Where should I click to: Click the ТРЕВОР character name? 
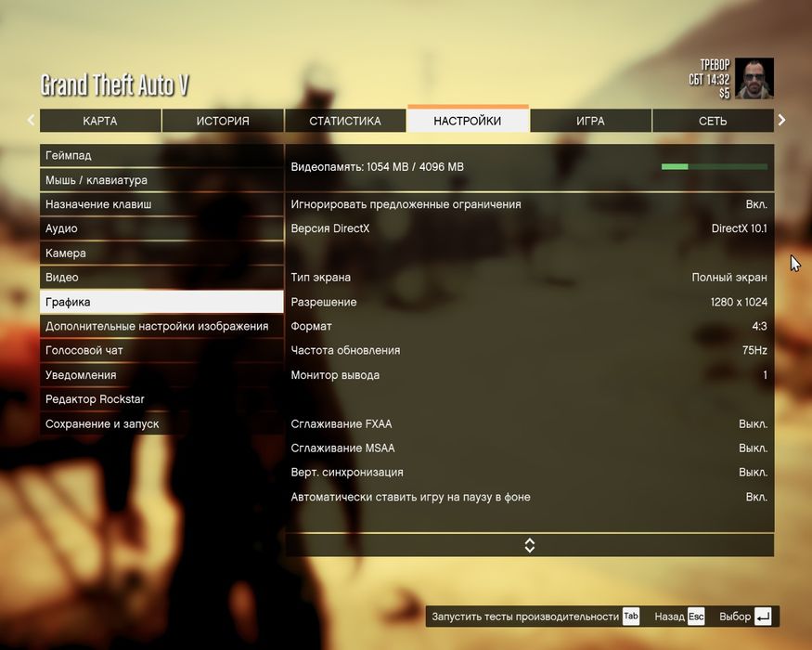pyautogui.click(x=715, y=65)
